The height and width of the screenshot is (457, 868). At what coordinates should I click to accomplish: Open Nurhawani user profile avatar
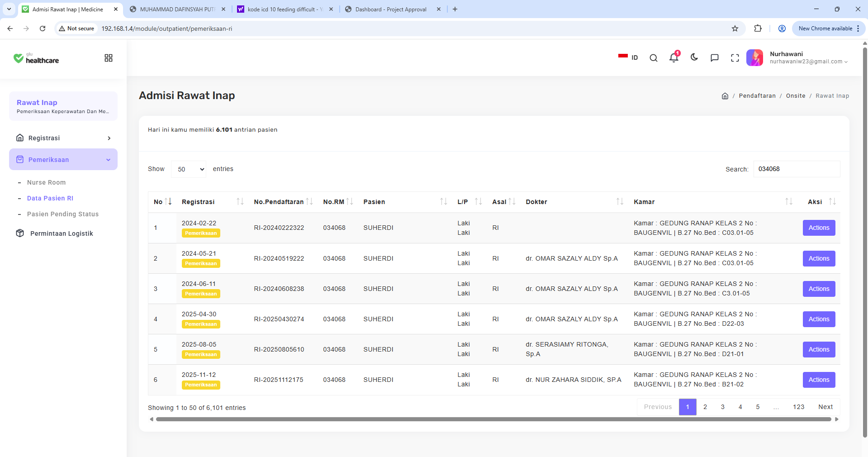point(754,58)
